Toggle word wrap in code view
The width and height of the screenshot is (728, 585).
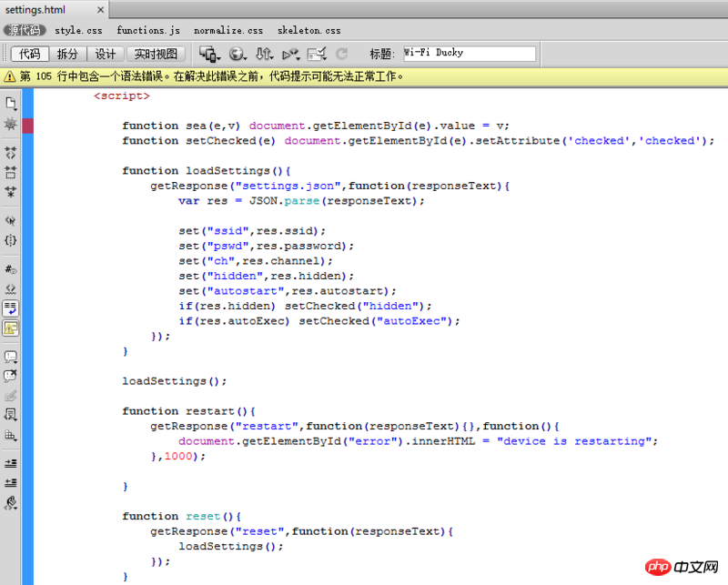10,308
